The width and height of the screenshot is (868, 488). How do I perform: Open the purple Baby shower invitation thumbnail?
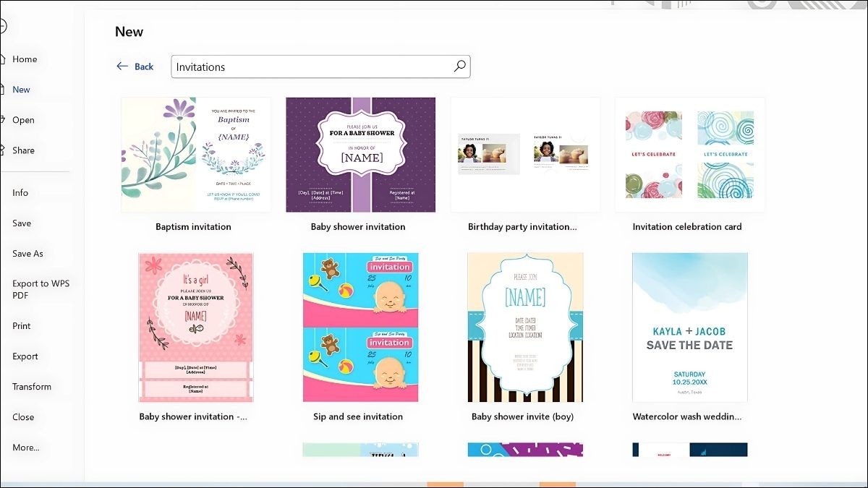(x=361, y=155)
